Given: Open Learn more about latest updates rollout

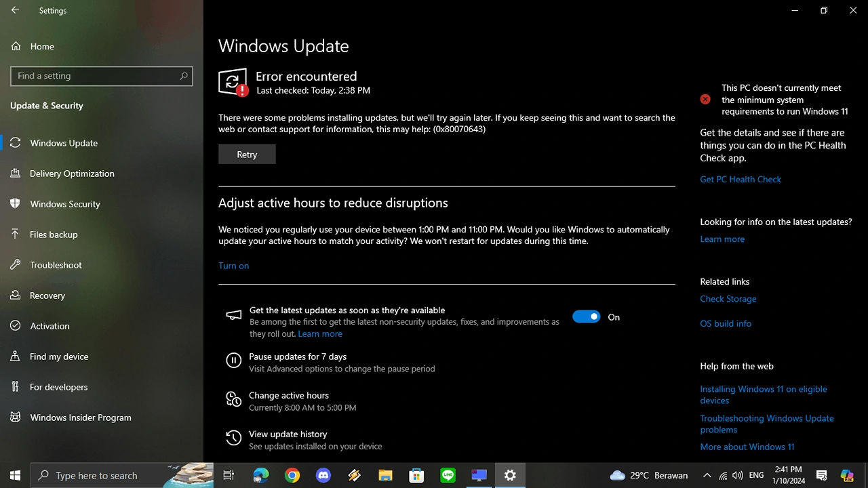Looking at the screenshot, I should (320, 333).
